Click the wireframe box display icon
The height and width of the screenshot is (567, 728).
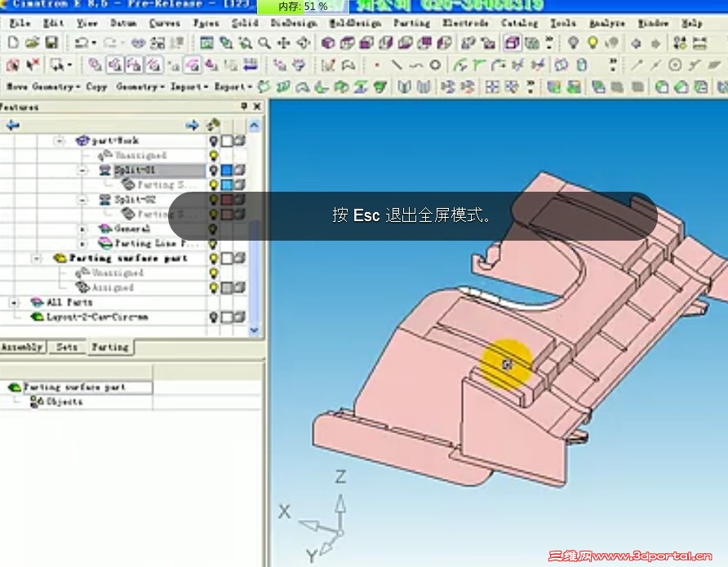pos(512,43)
